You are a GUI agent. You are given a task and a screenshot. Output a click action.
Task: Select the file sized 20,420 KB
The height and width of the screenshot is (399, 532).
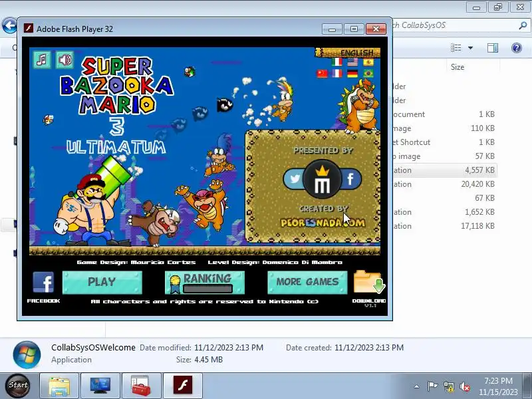click(x=444, y=184)
